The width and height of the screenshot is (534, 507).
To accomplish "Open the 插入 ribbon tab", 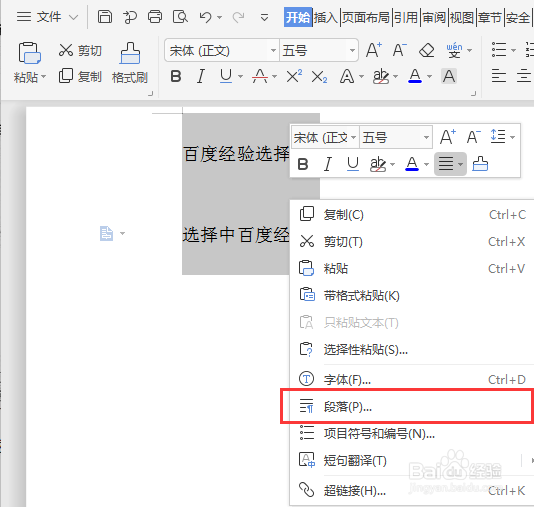I will (x=326, y=17).
